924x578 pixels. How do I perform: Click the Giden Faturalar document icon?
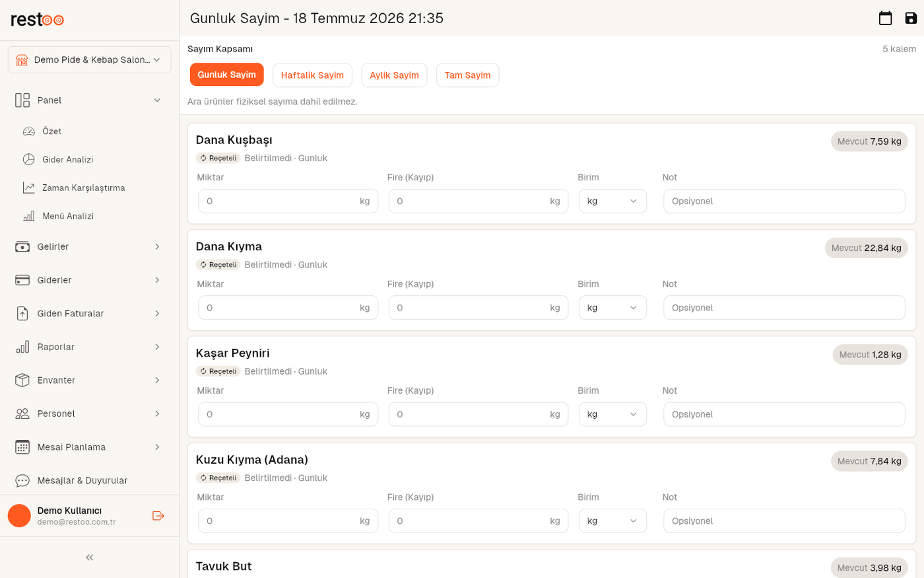click(x=22, y=314)
